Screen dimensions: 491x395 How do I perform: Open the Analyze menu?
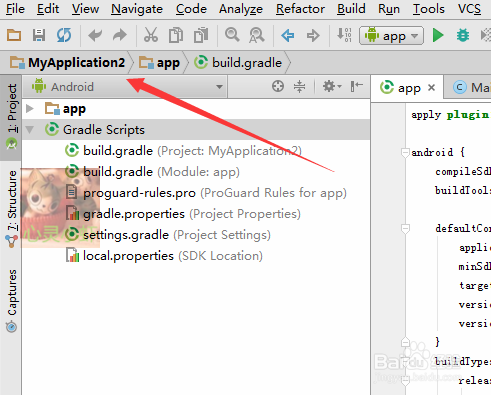click(241, 9)
